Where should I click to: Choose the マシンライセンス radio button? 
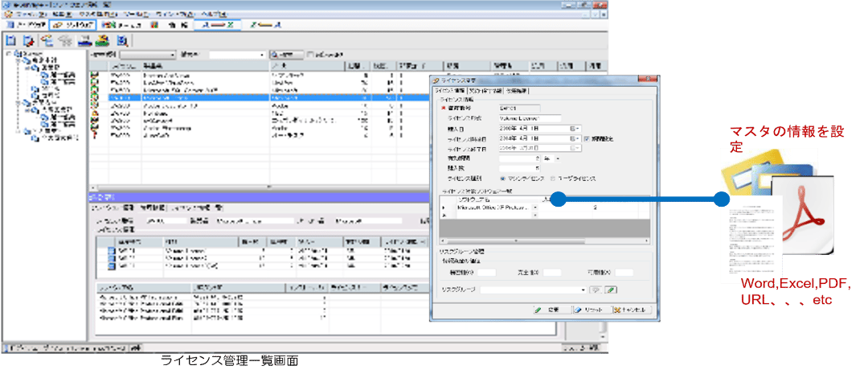(x=502, y=179)
